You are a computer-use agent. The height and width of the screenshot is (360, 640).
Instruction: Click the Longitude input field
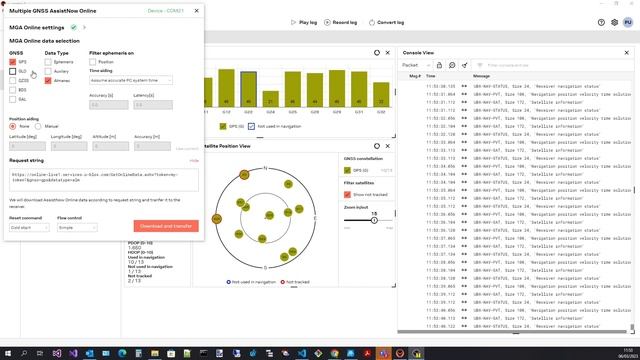point(69,146)
